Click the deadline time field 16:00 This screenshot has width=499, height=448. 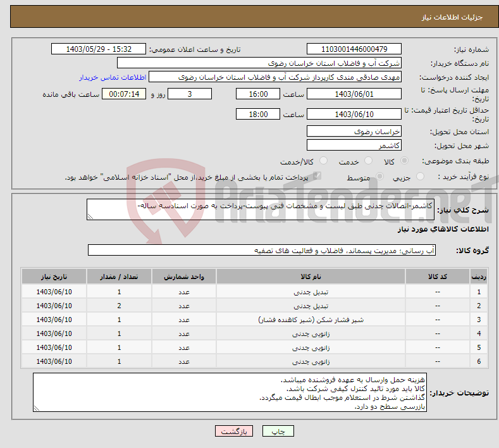pos(258,94)
